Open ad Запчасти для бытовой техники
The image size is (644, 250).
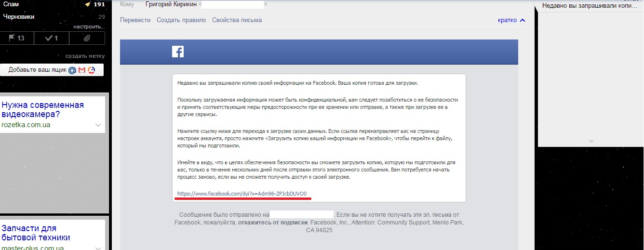36,233
